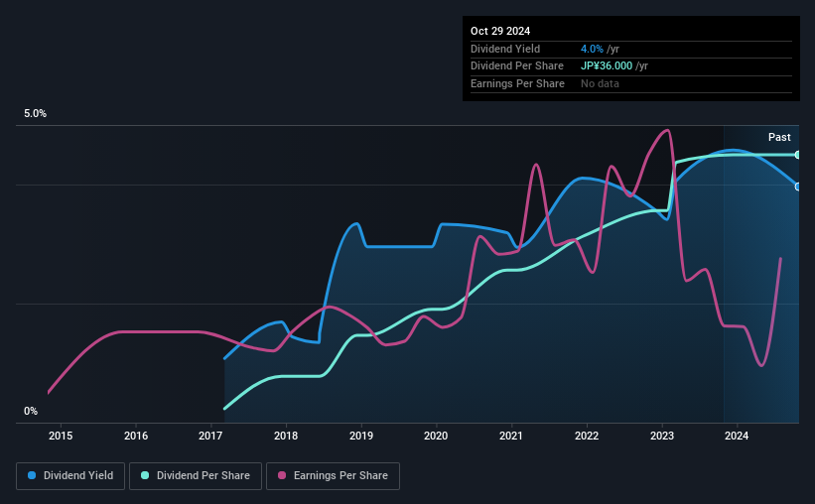This screenshot has height=504, width=815.
Task: Click the Dividend Yield endpoint marker
Action: [x=798, y=187]
